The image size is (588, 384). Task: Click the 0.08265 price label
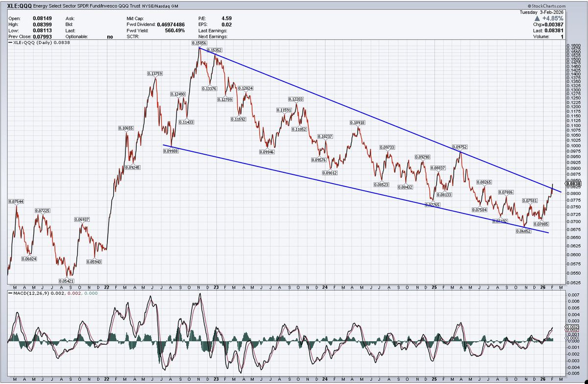(x=484, y=182)
